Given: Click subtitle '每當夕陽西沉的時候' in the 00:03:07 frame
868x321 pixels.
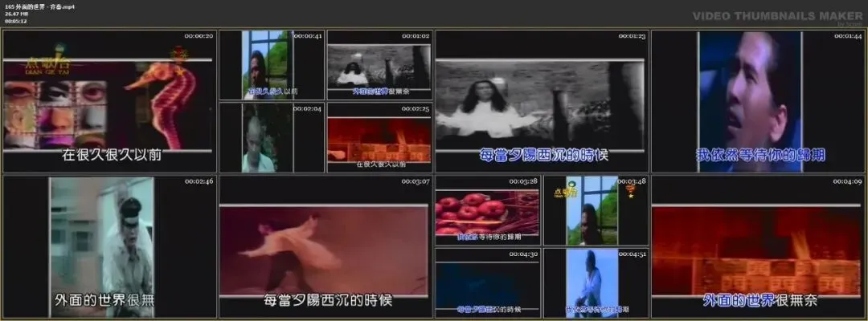Looking at the screenshot, I should click(x=328, y=301).
